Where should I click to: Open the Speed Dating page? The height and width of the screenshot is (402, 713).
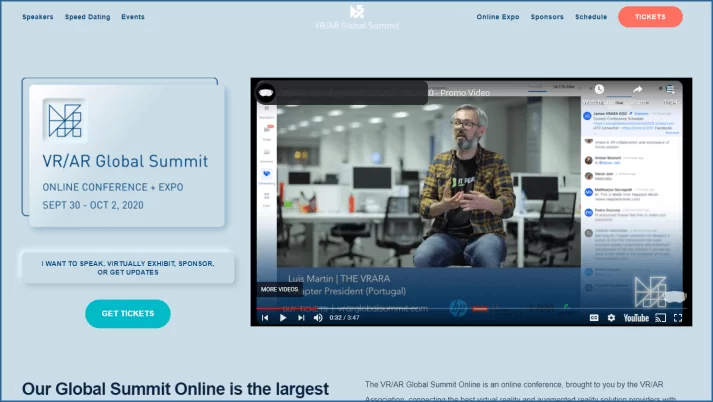[x=87, y=17]
